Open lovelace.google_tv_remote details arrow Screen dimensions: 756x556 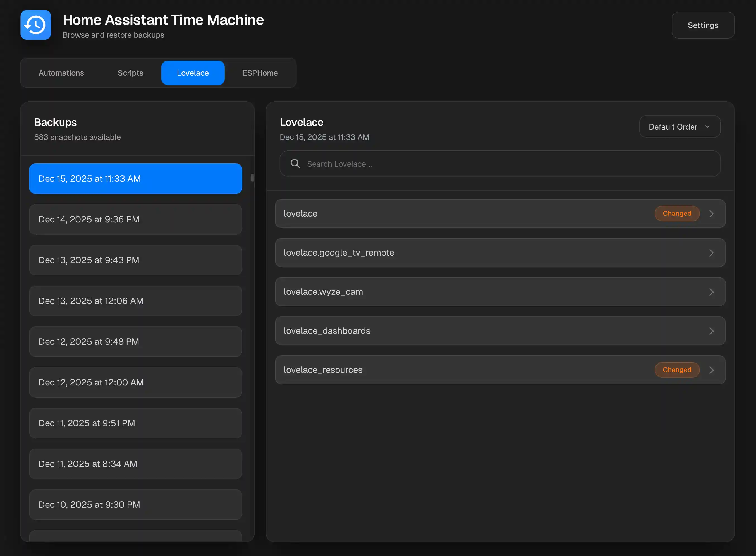click(x=712, y=252)
